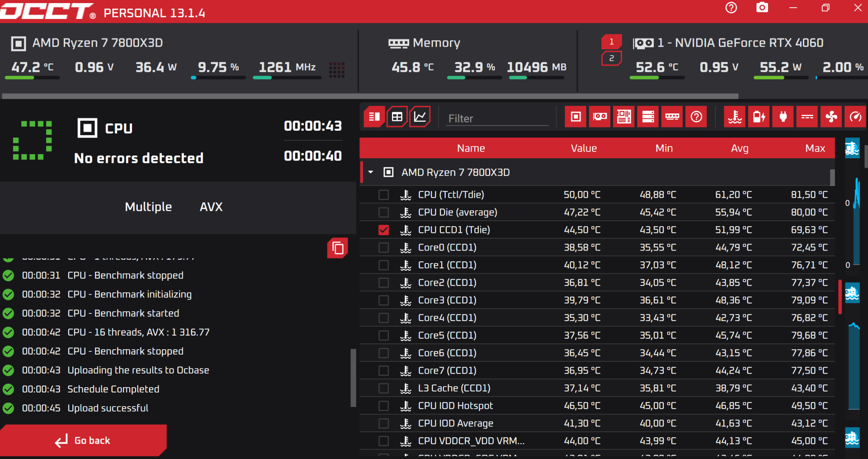This screenshot has width=868, height=459.
Task: Toggle the dashed line current sensor filter
Action: [x=807, y=117]
